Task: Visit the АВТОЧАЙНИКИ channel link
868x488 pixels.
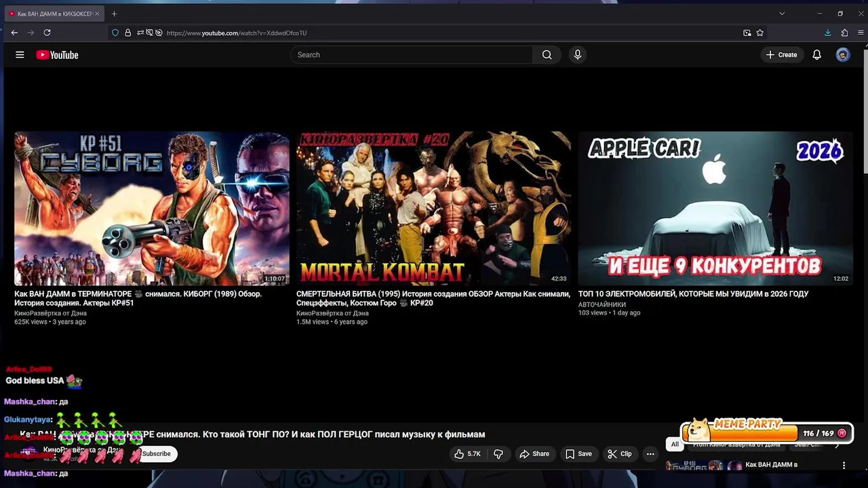Action: point(602,304)
